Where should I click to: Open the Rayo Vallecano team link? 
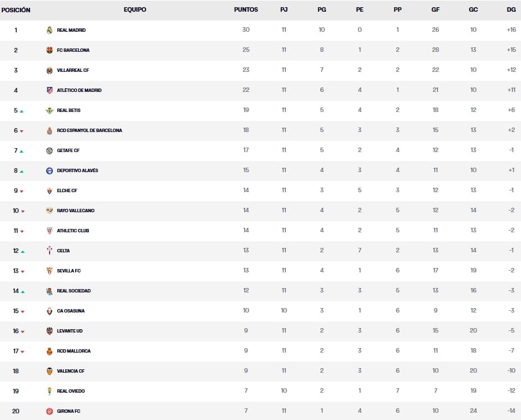(x=76, y=211)
